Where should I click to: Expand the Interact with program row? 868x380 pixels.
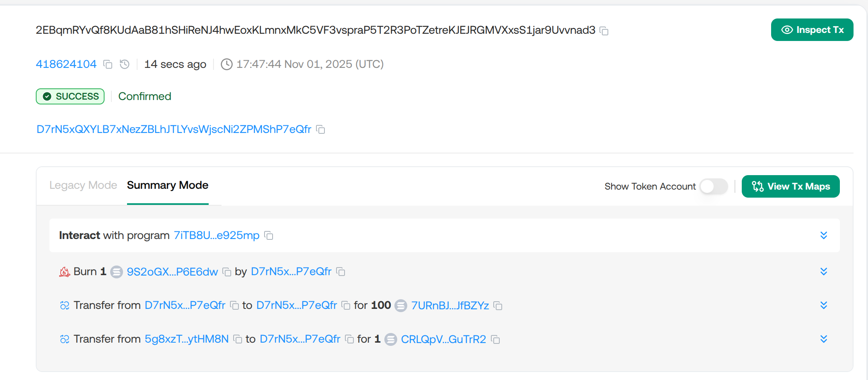click(x=823, y=235)
